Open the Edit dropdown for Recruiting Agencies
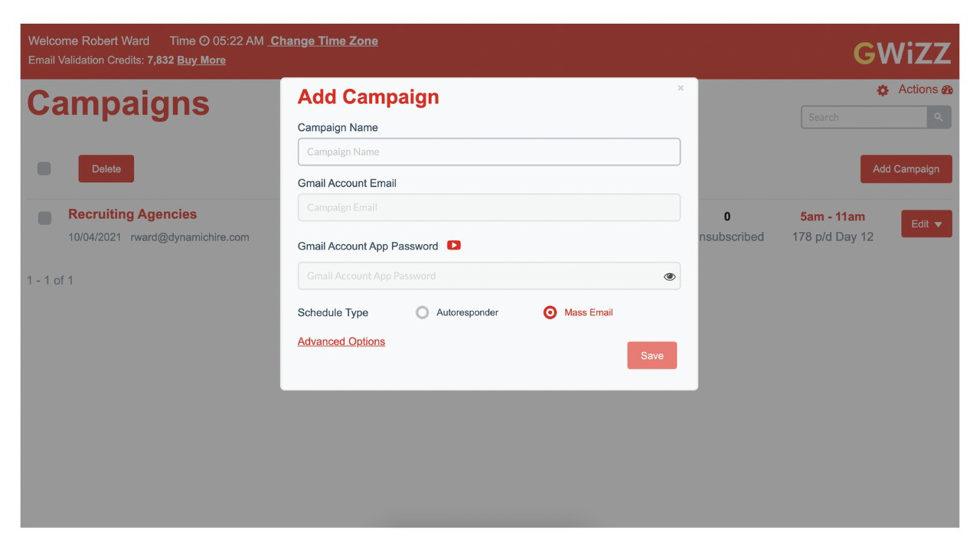Screen dimensions: 980x551 pyautogui.click(x=926, y=224)
